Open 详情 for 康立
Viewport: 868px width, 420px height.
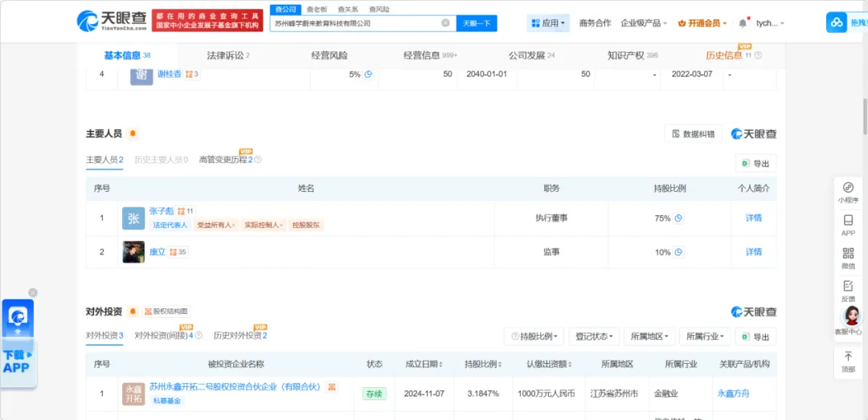[753, 252]
